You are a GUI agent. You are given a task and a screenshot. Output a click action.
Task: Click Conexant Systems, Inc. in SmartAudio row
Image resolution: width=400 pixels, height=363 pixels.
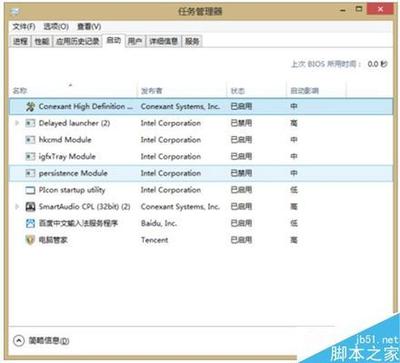[x=180, y=207]
